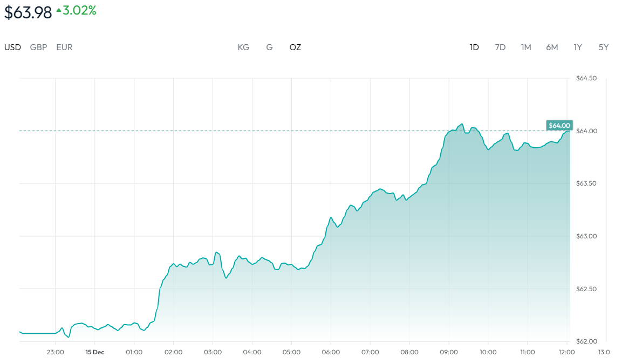Open the 6M chart range
Viewport: 622px width, 364px height.
[x=552, y=47]
